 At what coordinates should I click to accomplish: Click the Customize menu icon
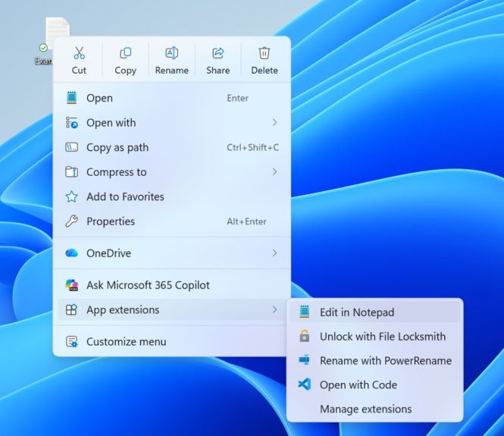(x=72, y=341)
